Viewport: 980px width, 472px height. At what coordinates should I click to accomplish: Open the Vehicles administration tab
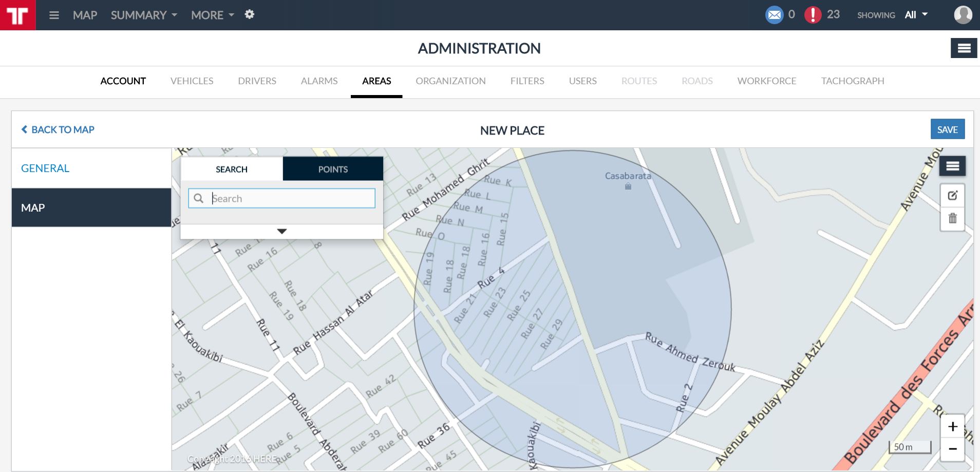point(192,81)
